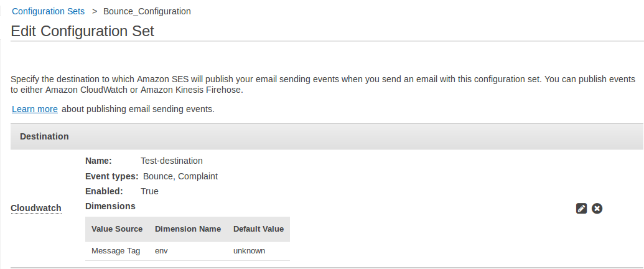Click the Cloudwatch destination label
The image size is (644, 269).
(x=36, y=208)
